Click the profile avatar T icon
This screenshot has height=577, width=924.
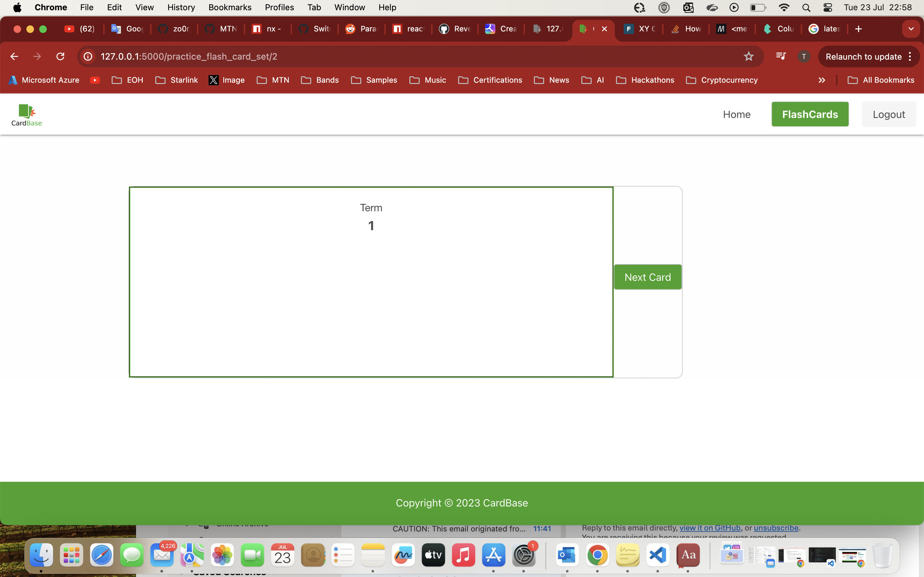pos(804,56)
